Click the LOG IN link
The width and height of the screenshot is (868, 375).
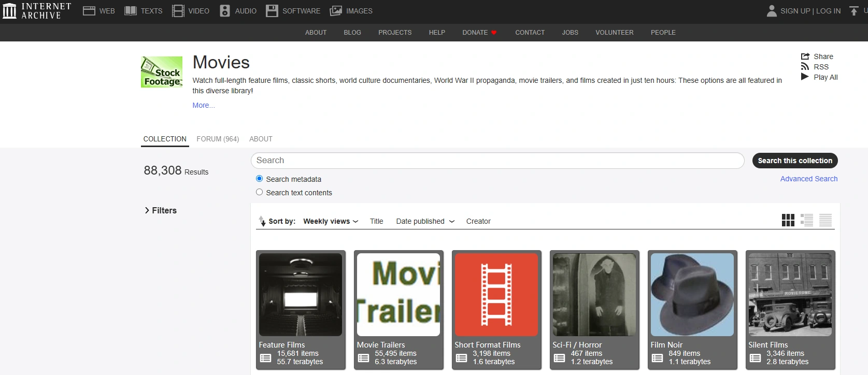(x=828, y=11)
